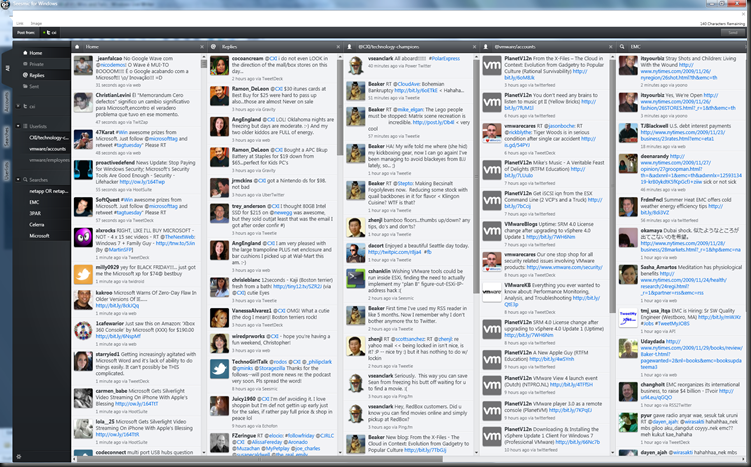Open the CXI/technology-c... userlist

point(49,137)
